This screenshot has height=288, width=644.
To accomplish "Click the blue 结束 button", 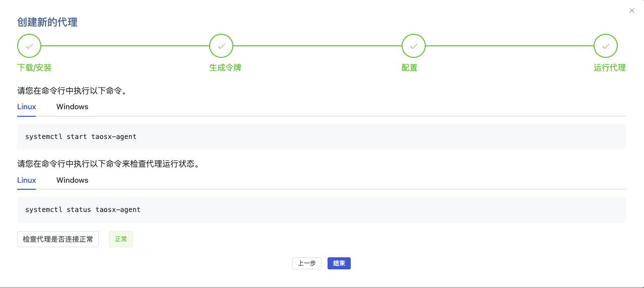I will coord(339,263).
